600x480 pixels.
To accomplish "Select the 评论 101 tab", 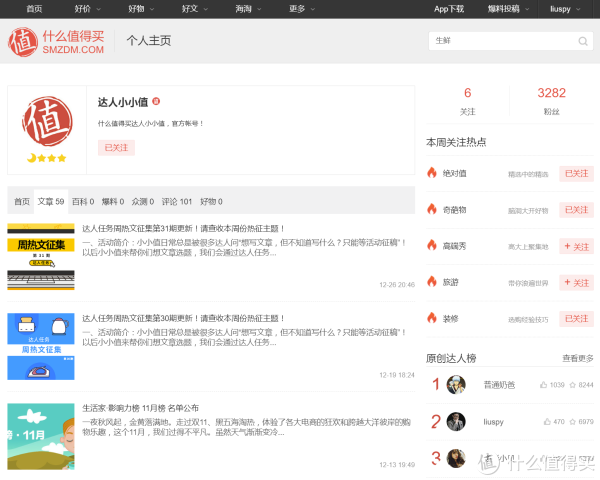I will coord(177,201).
